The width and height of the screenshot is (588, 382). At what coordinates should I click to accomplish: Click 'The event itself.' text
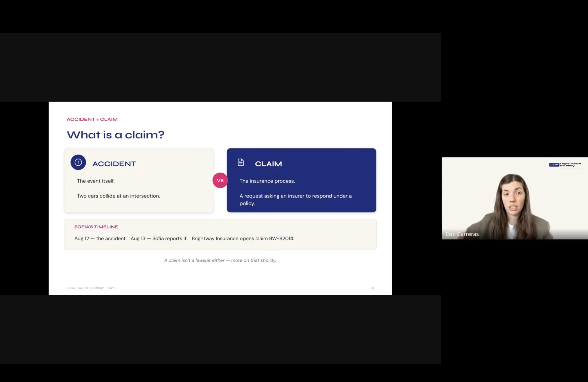pyautogui.click(x=96, y=181)
